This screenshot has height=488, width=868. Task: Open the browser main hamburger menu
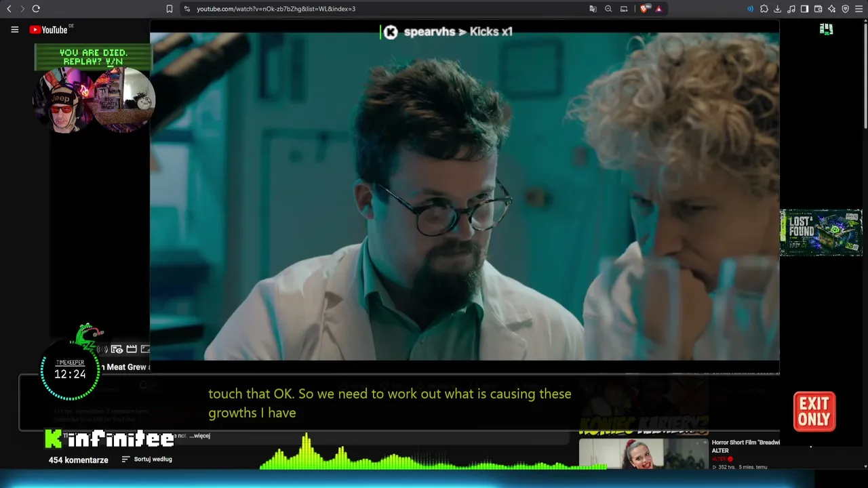click(859, 9)
